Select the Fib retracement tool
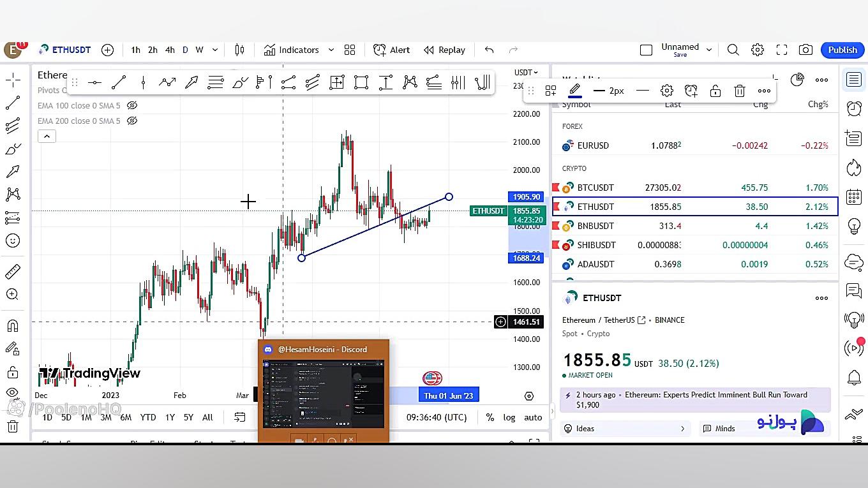The width and height of the screenshot is (868, 488). [216, 82]
